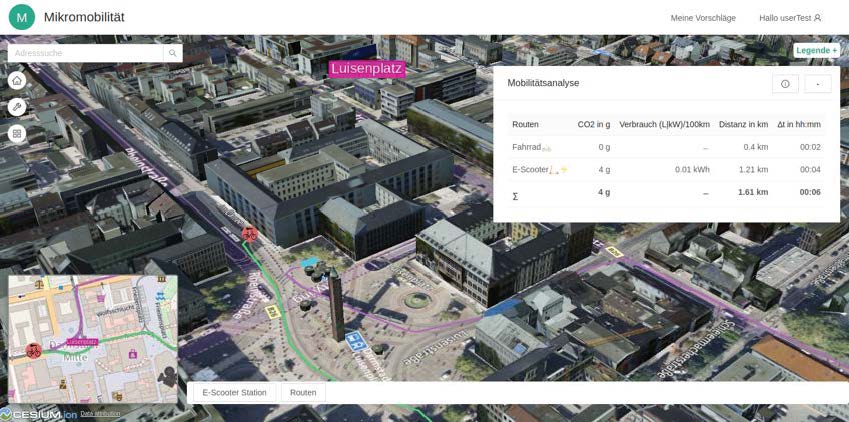This screenshot has height=422, width=849.
Task: Open the grid layout button
Action: [x=17, y=133]
